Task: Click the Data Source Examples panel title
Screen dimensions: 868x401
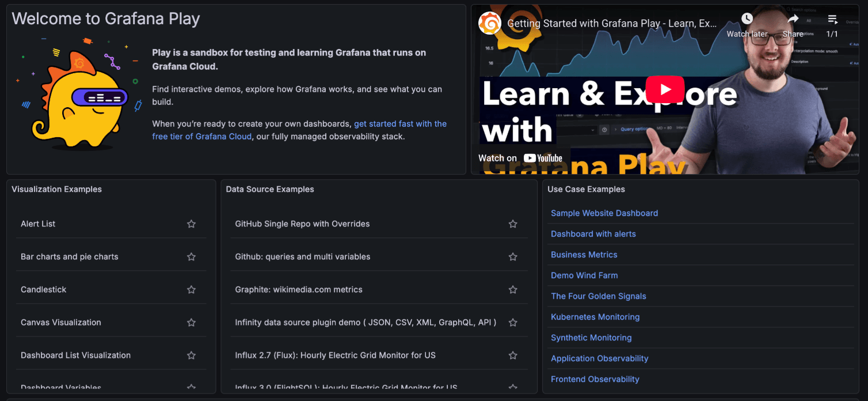Action: 270,190
